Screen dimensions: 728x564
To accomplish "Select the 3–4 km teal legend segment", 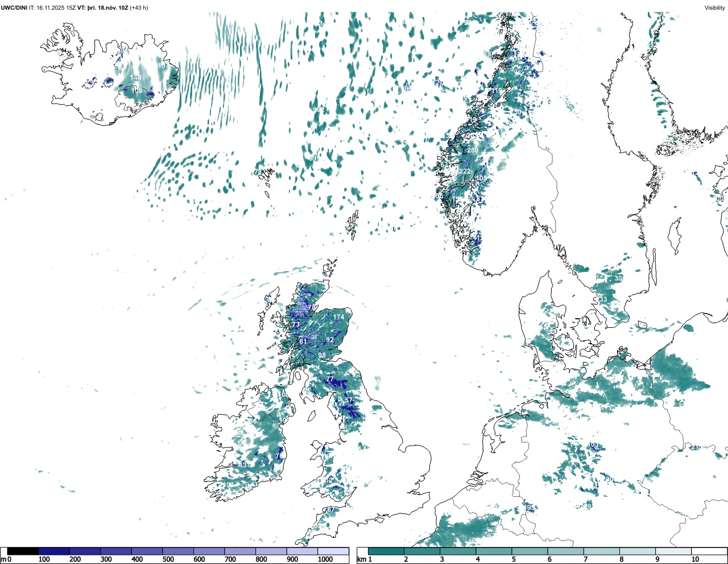I will pos(458,551).
